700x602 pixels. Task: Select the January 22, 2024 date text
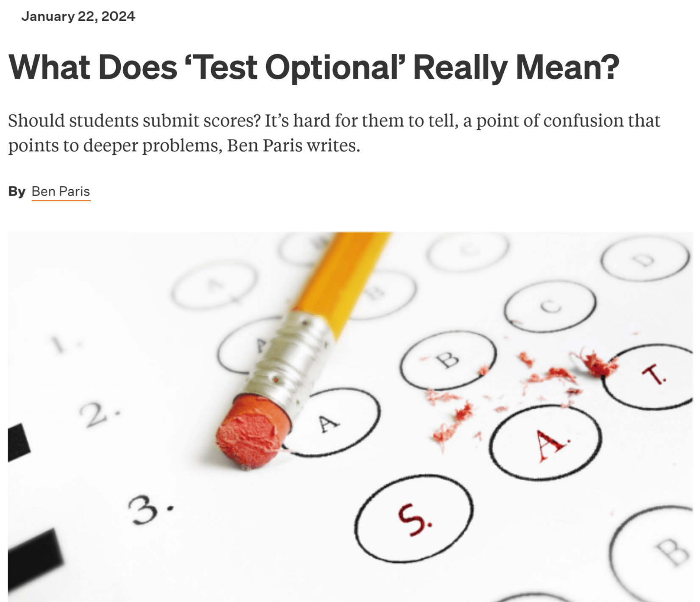[78, 16]
